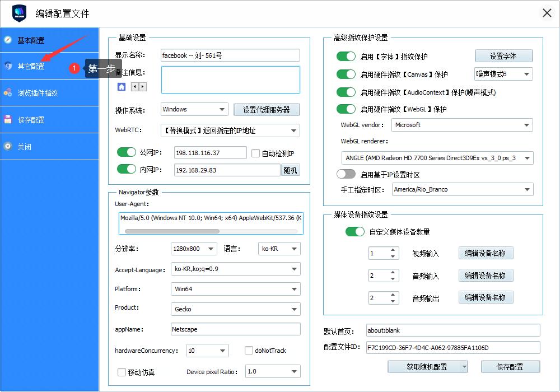Switch to the 基本配置 sidebar tab
The image size is (560, 392).
39,40
